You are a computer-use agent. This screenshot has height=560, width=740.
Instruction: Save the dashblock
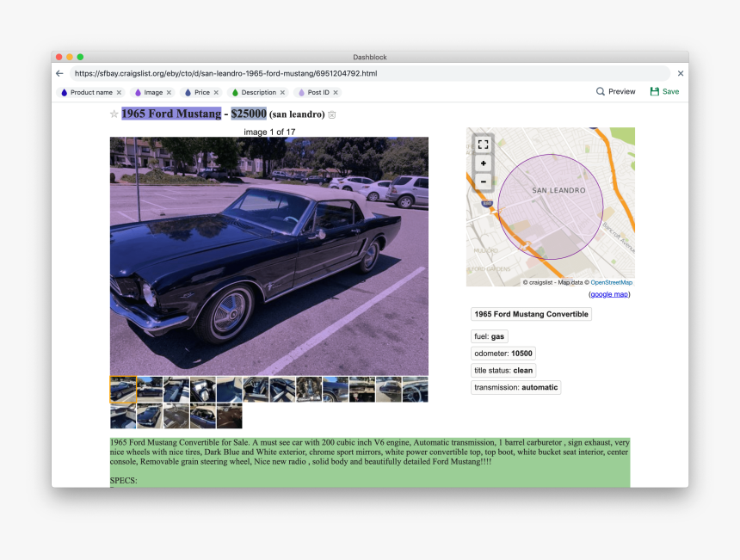664,91
